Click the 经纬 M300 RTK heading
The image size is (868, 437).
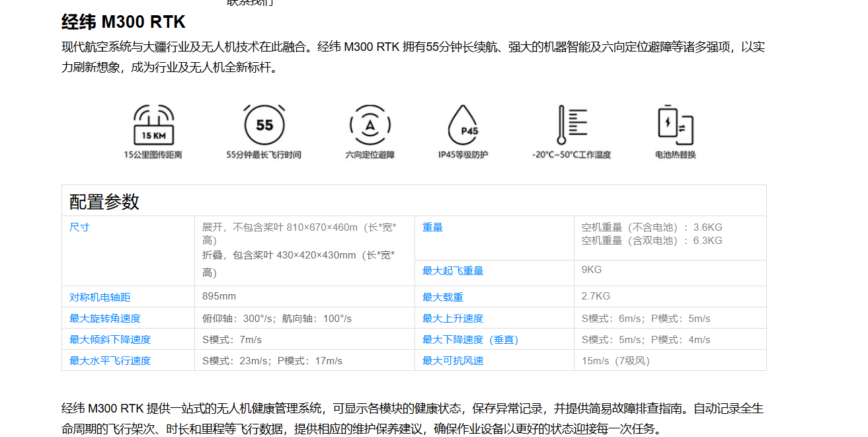(x=124, y=22)
